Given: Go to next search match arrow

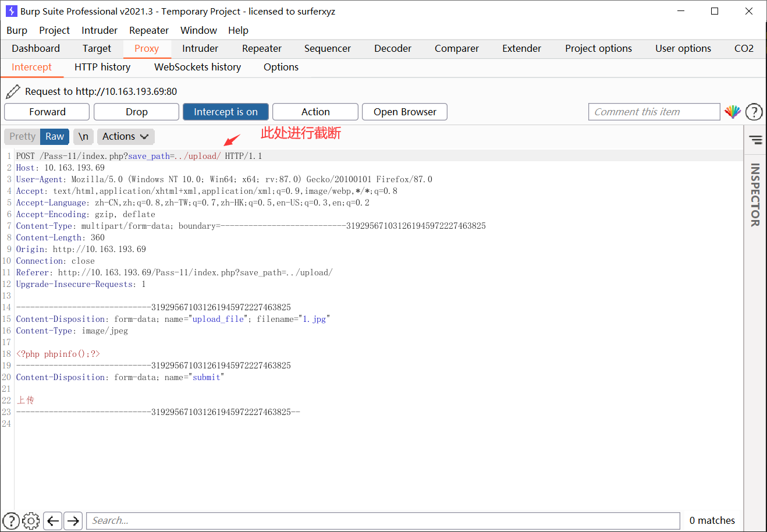Looking at the screenshot, I should point(73,520).
